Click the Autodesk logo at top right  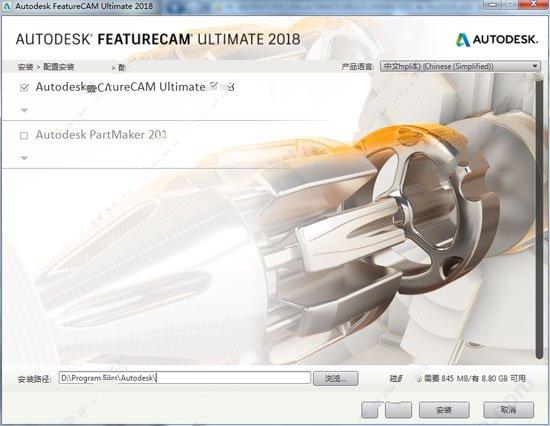[x=497, y=40]
